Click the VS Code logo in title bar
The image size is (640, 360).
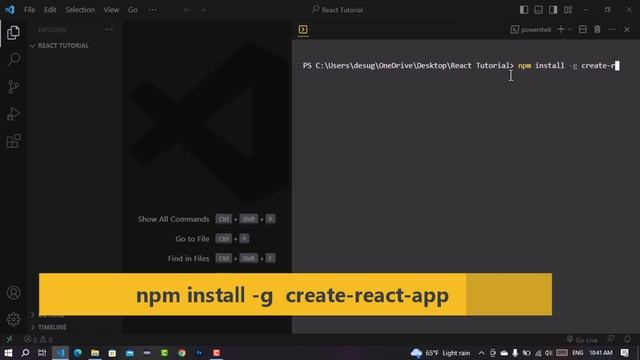10,9
